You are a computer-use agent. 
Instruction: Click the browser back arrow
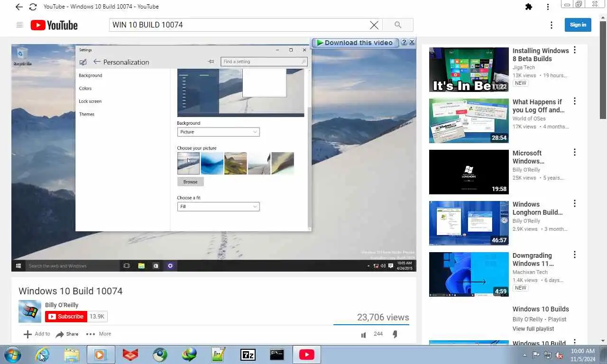(x=19, y=7)
